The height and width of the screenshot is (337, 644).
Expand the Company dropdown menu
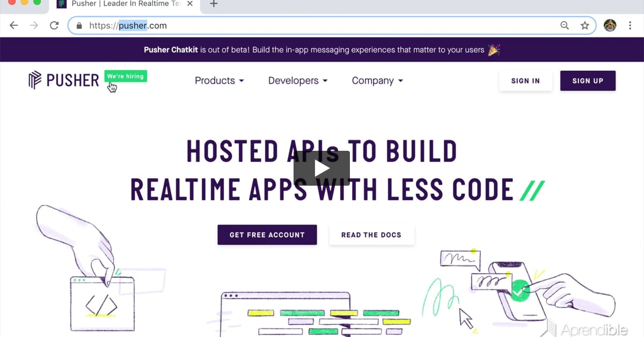[x=377, y=80]
